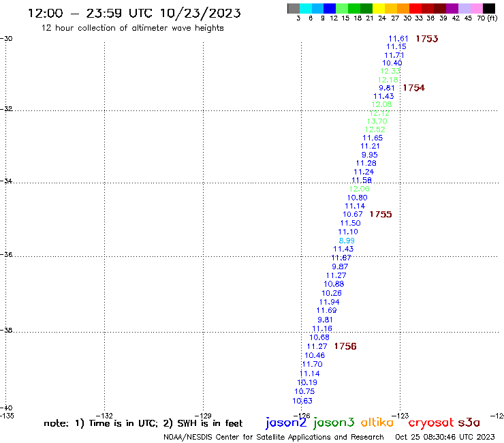Click the title date 10/23/2023
This screenshot has height=443, width=504.
click(x=200, y=13)
